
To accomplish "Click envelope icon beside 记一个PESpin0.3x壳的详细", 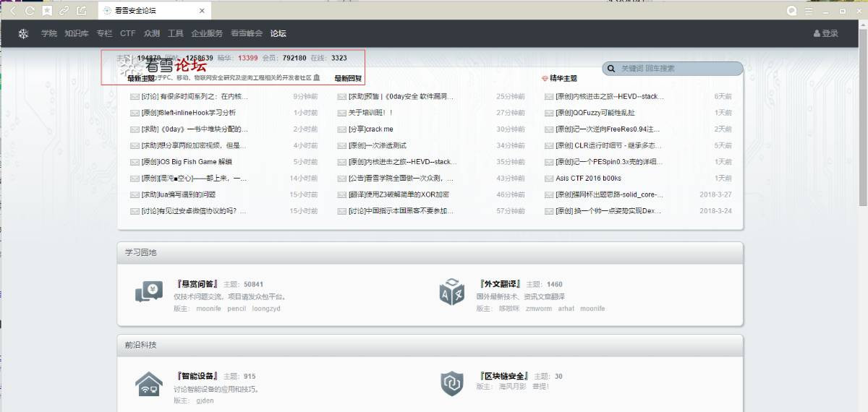I will (550, 162).
